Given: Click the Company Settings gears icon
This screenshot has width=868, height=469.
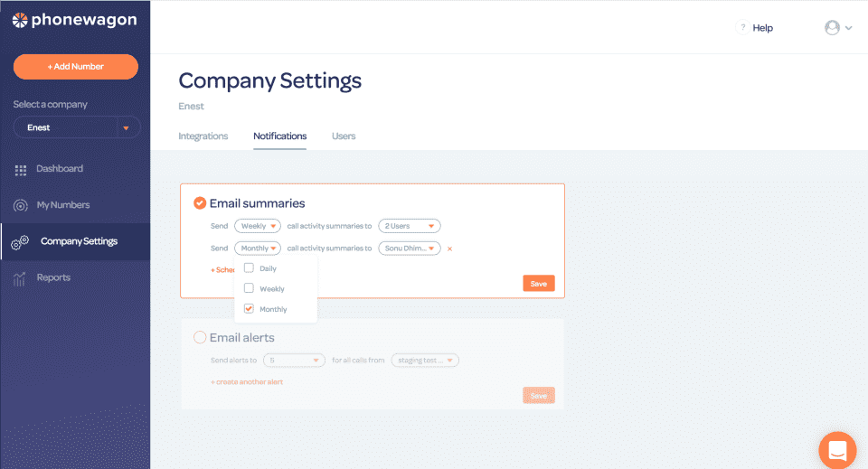Looking at the screenshot, I should point(20,242).
